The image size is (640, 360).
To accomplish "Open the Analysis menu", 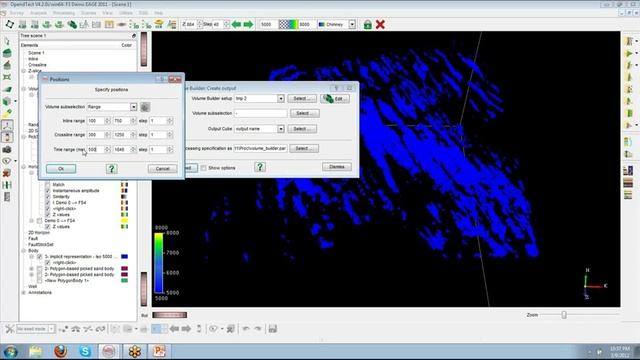I will point(38,13).
